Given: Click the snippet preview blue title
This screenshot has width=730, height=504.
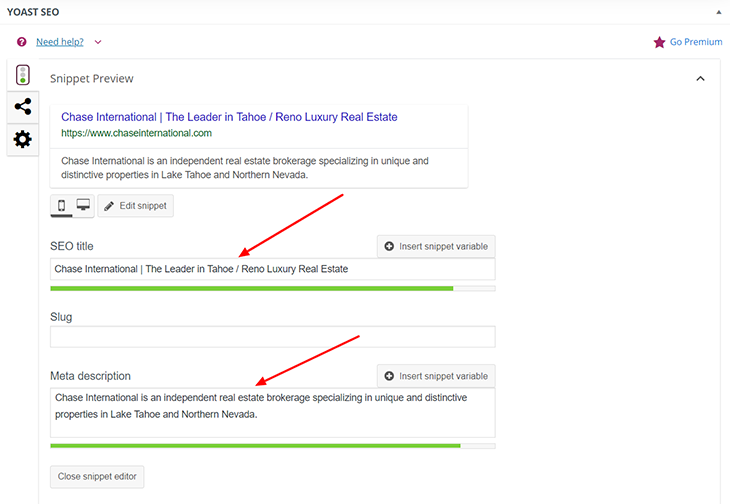Looking at the screenshot, I should point(229,117).
